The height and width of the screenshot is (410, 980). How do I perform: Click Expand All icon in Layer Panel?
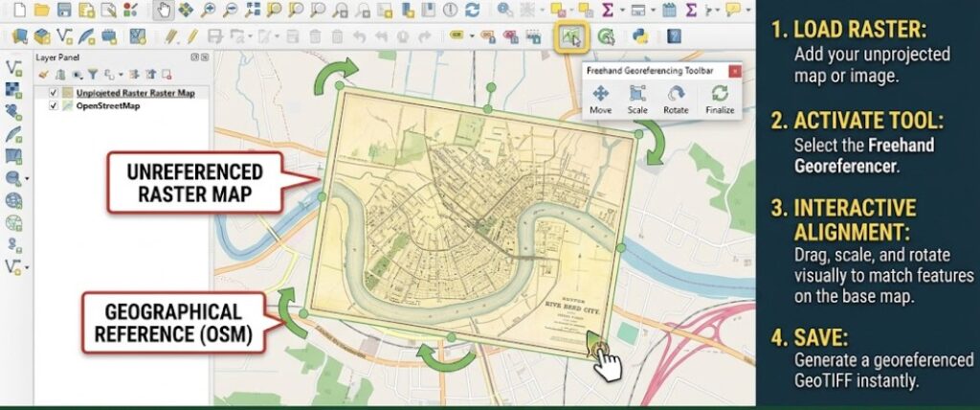coord(134,75)
